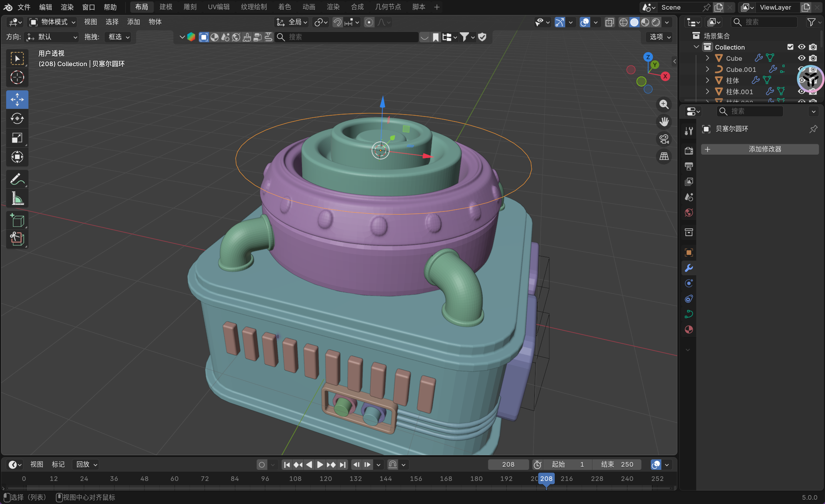This screenshot has width=825, height=504.
Task: Toggle camera view in viewport
Action: tap(664, 139)
